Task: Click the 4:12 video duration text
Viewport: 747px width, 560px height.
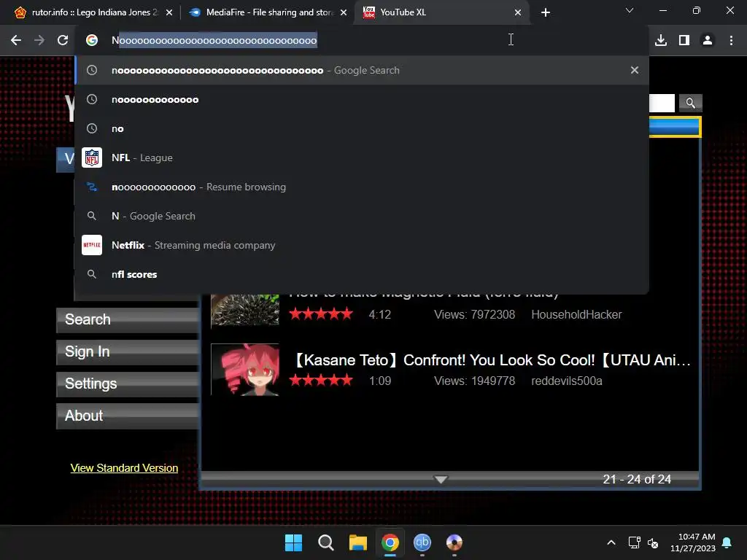Action: coord(379,315)
